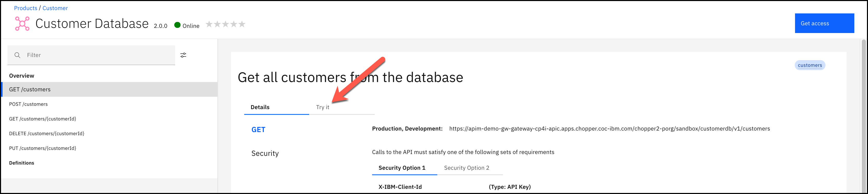Click the green Online status indicator
The width and height of the screenshot is (868, 194).
coord(177,25)
